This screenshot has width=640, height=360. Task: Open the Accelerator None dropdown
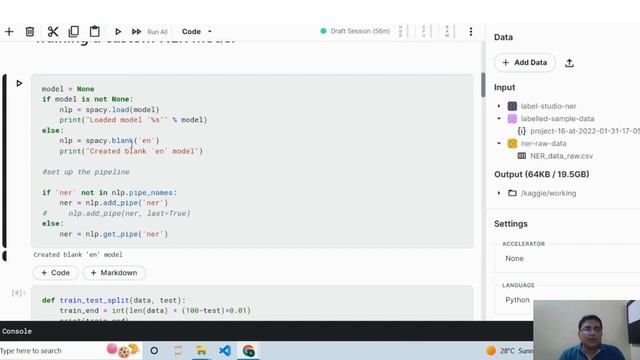pyautogui.click(x=567, y=258)
